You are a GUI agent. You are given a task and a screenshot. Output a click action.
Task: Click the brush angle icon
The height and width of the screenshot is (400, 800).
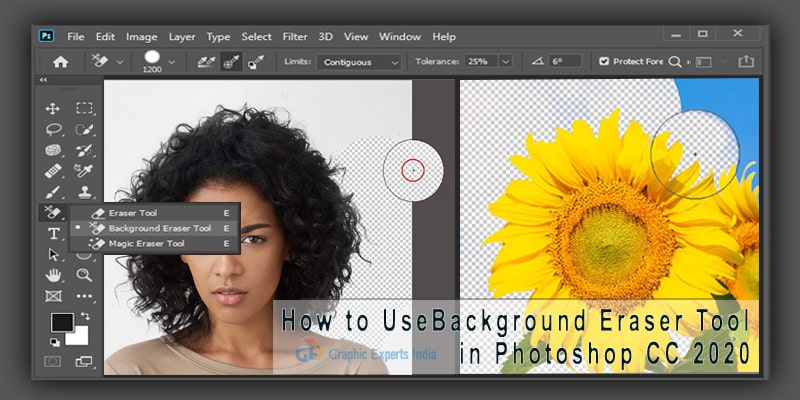(x=538, y=61)
